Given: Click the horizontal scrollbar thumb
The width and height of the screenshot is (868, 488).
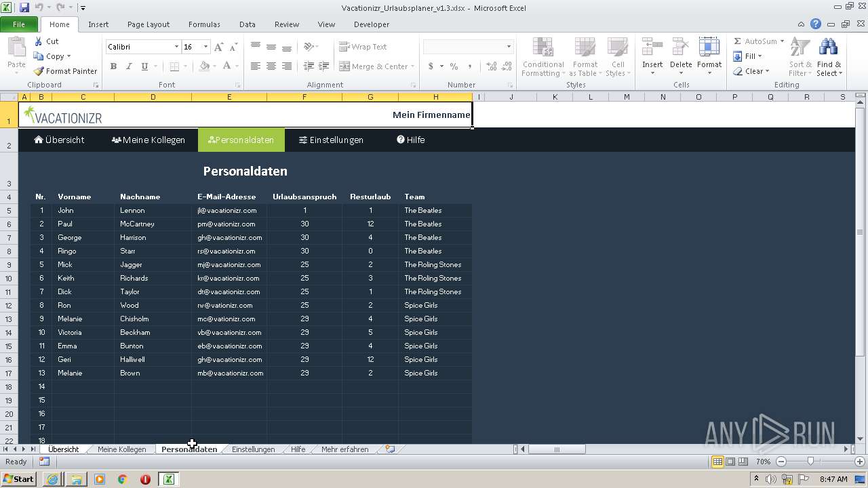Looking at the screenshot, I should (x=556, y=449).
